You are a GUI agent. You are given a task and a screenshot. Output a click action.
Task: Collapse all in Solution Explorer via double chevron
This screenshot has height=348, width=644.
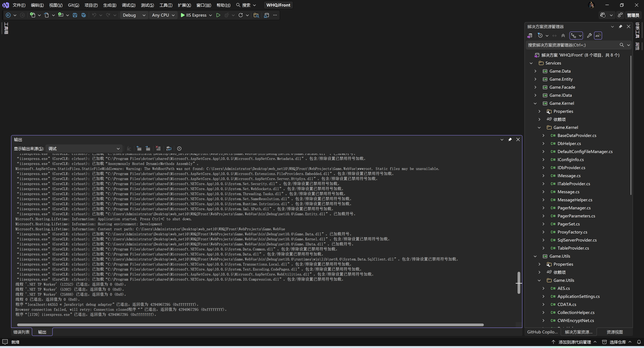click(563, 36)
